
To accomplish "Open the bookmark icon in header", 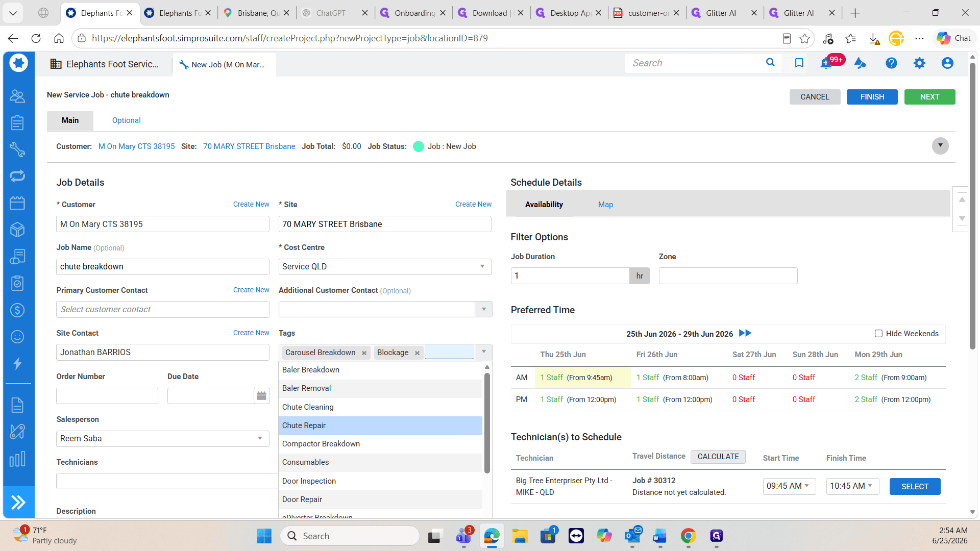I will click(x=799, y=63).
